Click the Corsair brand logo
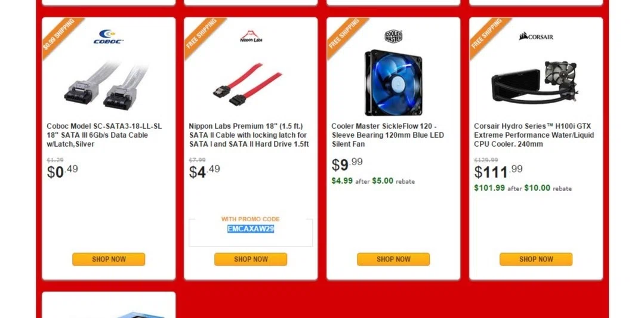The height and width of the screenshot is (318, 644). tap(536, 36)
